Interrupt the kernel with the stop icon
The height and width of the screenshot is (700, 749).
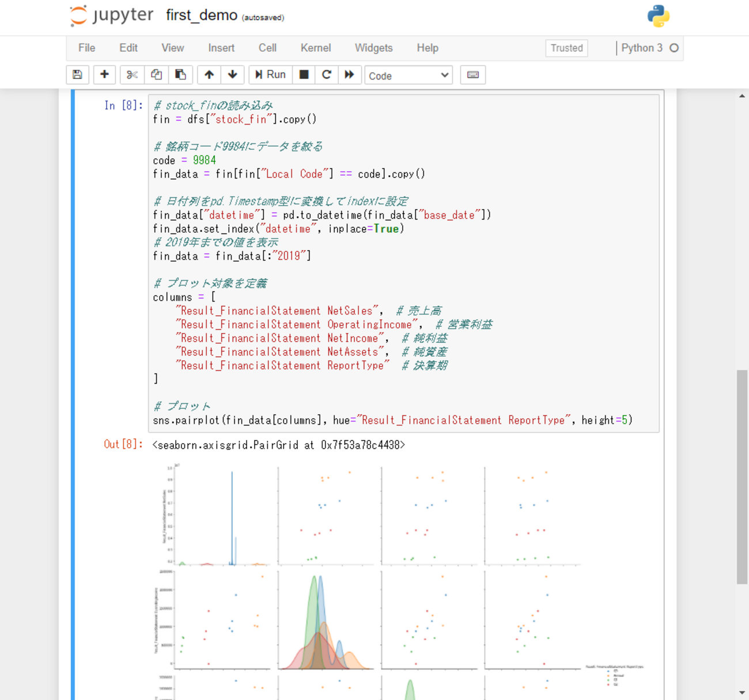[304, 75]
